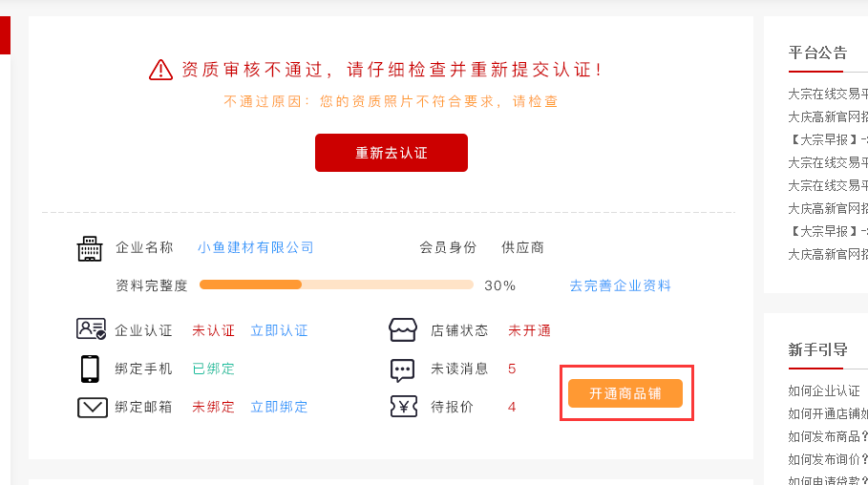
Task: Click the mobile phone binding icon
Action: pos(90,369)
